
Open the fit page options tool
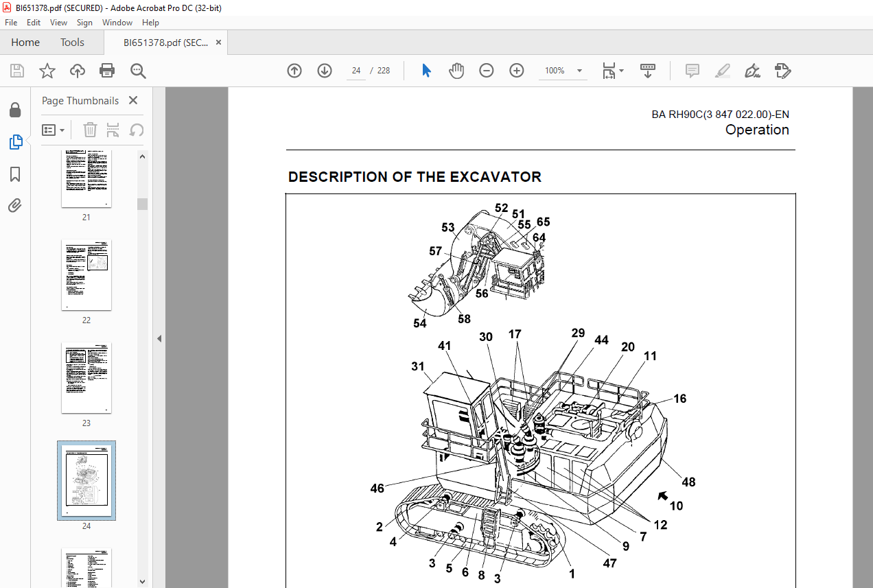click(x=612, y=71)
